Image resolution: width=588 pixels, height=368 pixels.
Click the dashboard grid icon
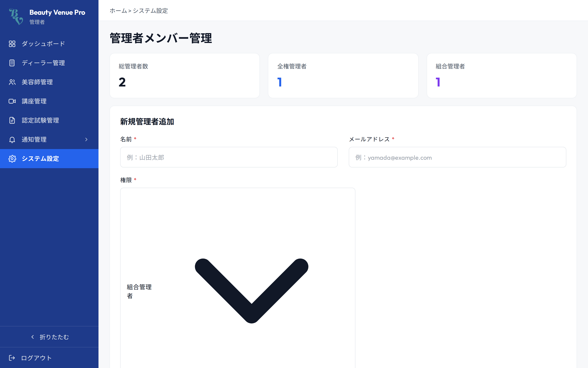(x=12, y=44)
